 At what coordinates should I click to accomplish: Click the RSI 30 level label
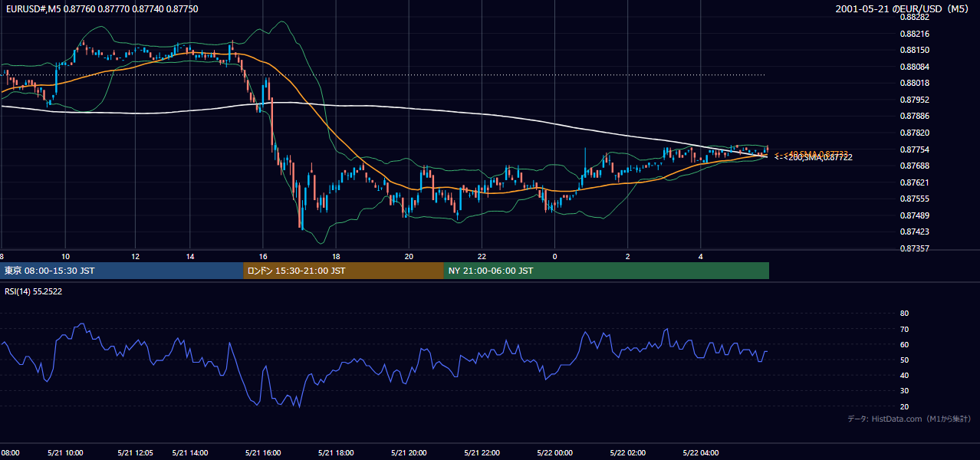[x=904, y=391]
